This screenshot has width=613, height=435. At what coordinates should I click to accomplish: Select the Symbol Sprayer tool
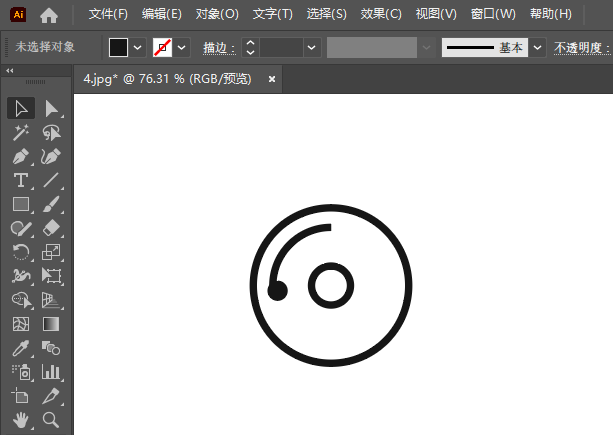click(x=21, y=372)
